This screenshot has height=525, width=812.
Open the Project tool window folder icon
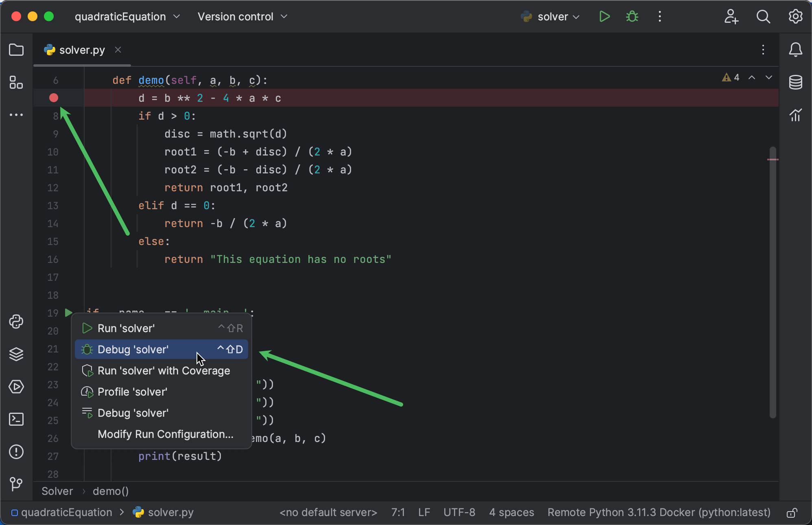pyautogui.click(x=16, y=50)
